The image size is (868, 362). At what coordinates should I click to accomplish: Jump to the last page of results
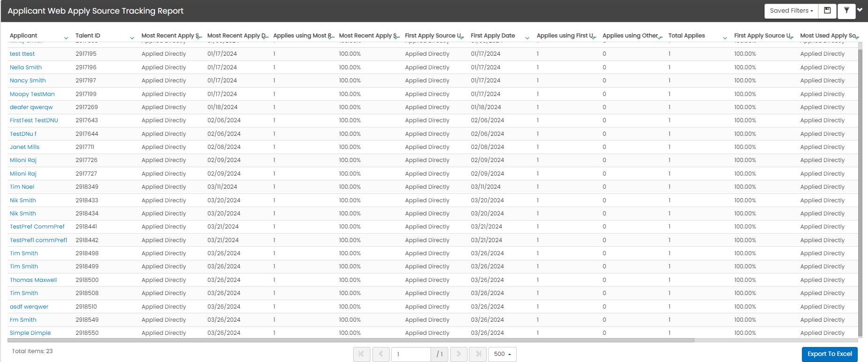[478, 354]
